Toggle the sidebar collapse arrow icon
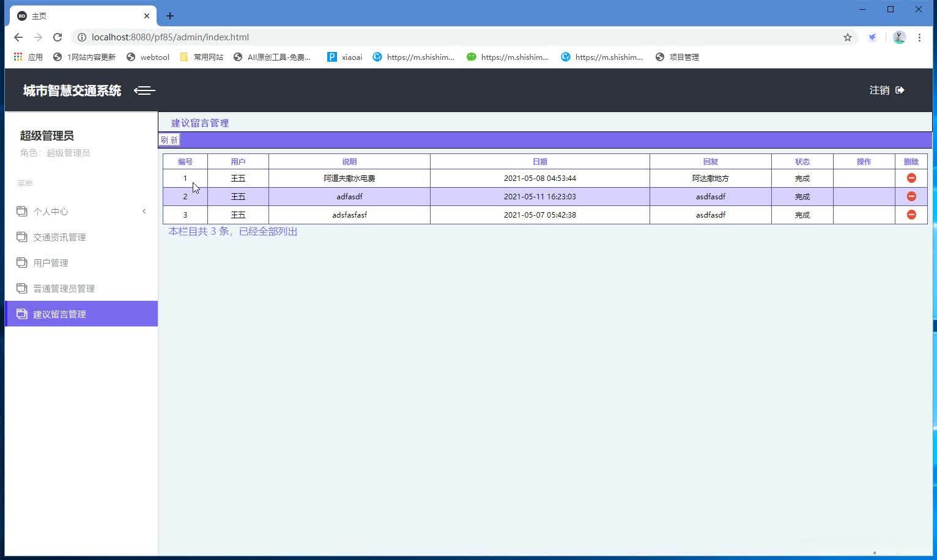Image resolution: width=937 pixels, height=560 pixels. [144, 90]
